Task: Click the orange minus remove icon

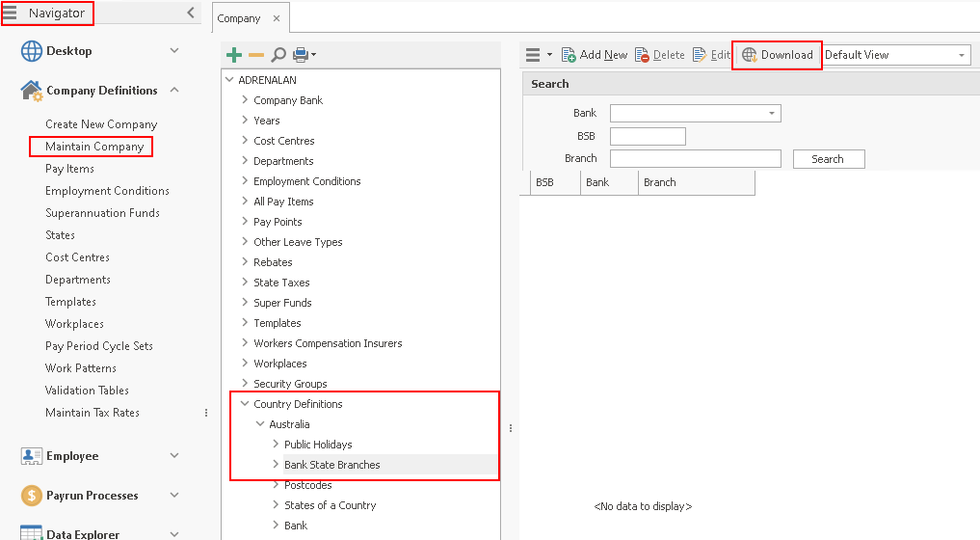Action: [x=255, y=55]
